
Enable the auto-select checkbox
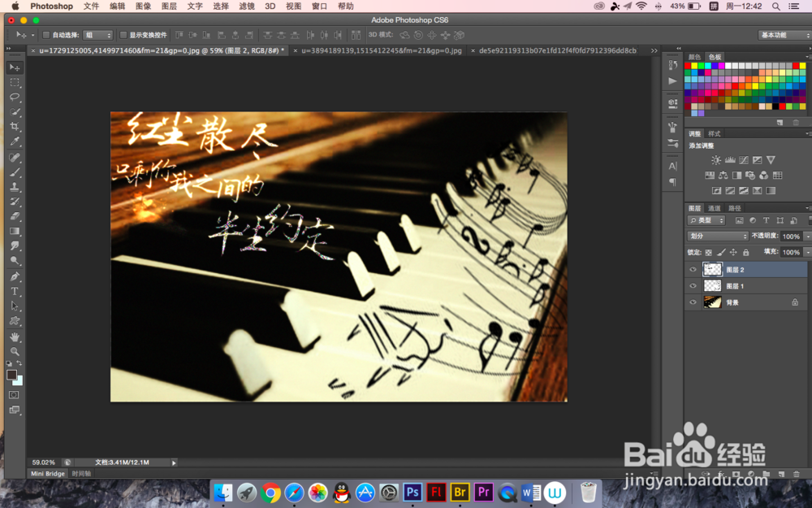click(x=46, y=35)
